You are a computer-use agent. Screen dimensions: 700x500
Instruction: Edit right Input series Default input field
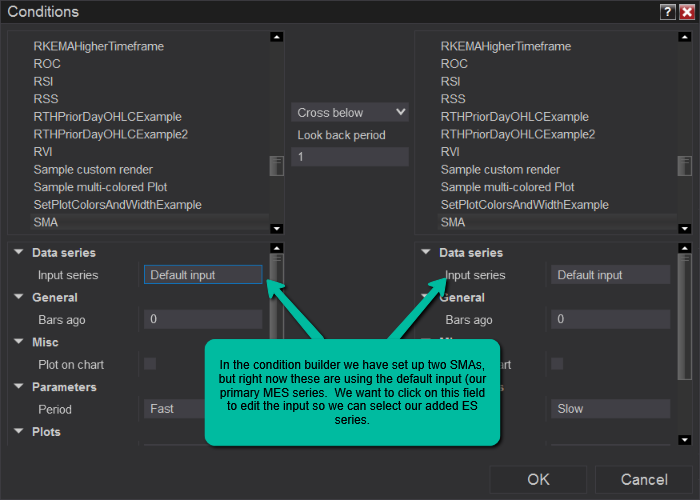click(610, 275)
